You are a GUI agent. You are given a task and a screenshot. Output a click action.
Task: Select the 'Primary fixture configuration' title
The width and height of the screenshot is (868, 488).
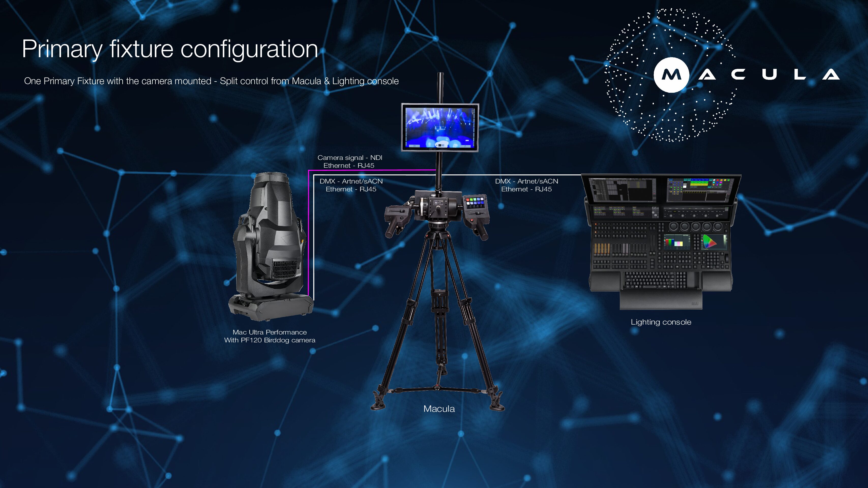170,49
